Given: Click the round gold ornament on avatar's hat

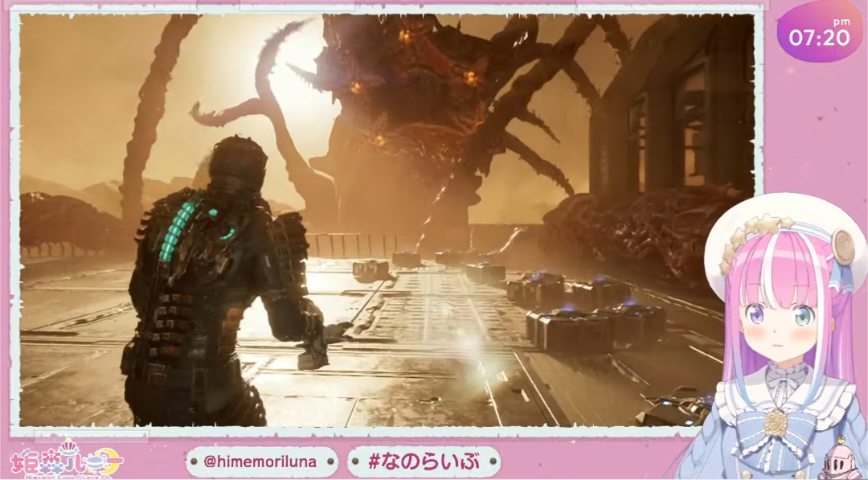Looking at the screenshot, I should (x=843, y=248).
